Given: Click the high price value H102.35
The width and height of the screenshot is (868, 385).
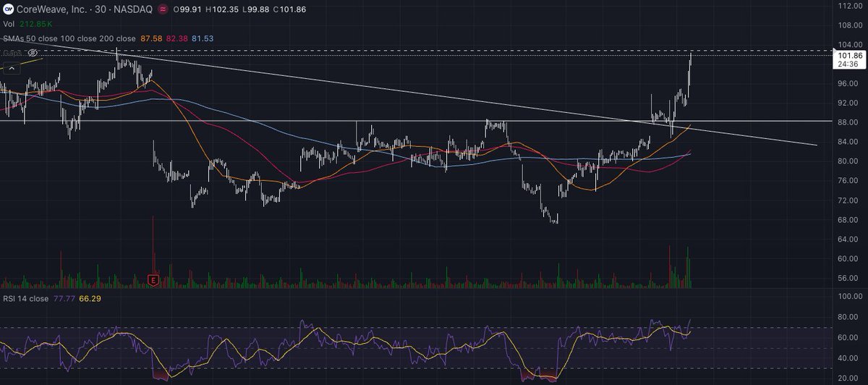Looking at the screenshot, I should tap(222, 8).
